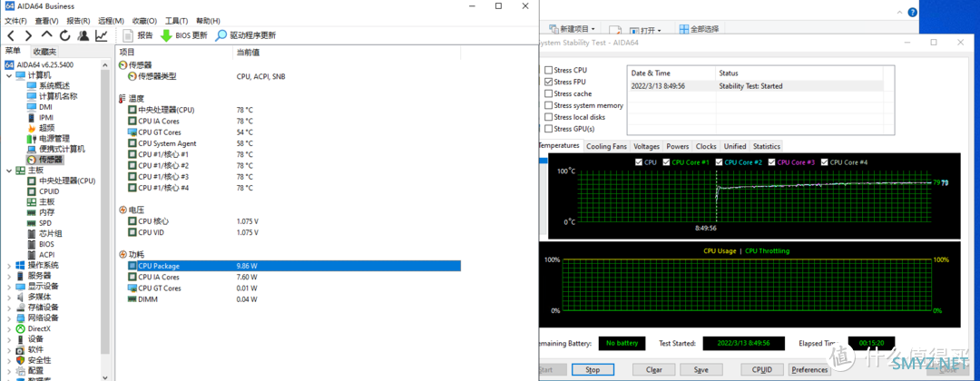Image resolution: width=980 pixels, height=381 pixels.
Task: Select 便携式计算机 laptop icon item
Action: pos(55,150)
